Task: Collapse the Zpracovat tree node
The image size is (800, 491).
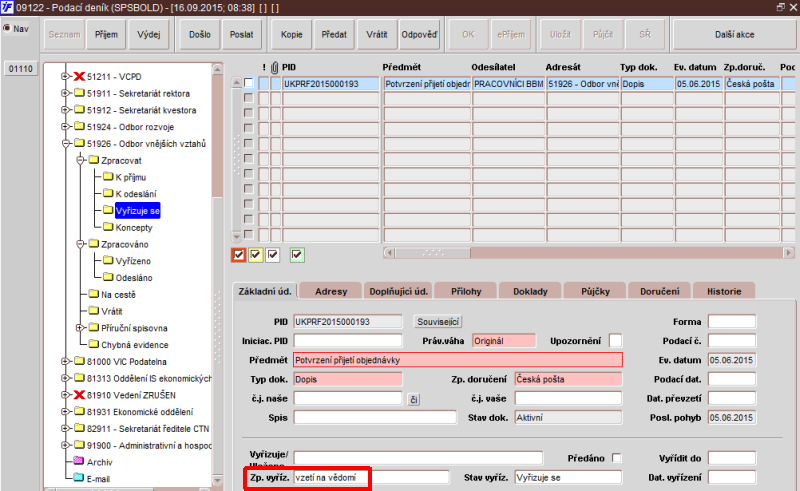Action: pos(80,160)
